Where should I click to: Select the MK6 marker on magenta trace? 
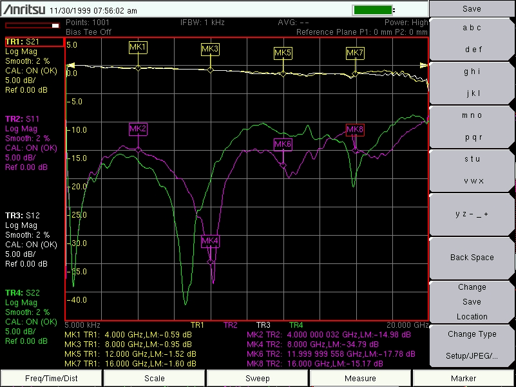pyautogui.click(x=283, y=144)
